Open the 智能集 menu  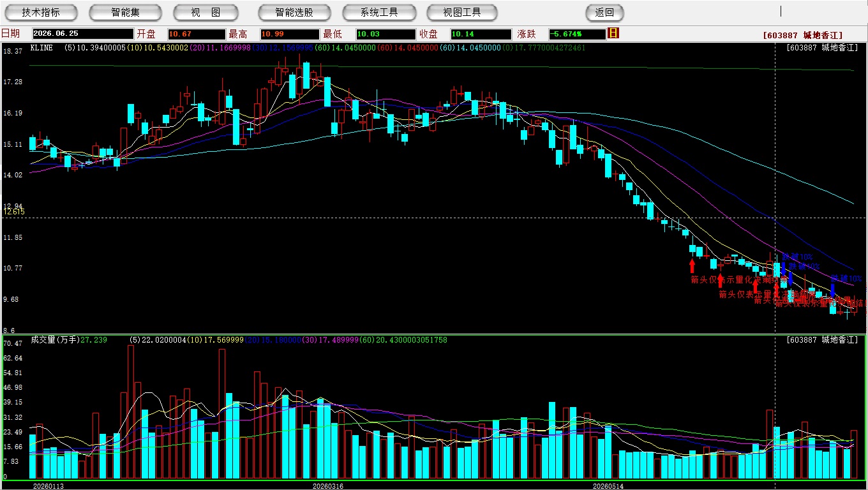(x=125, y=12)
